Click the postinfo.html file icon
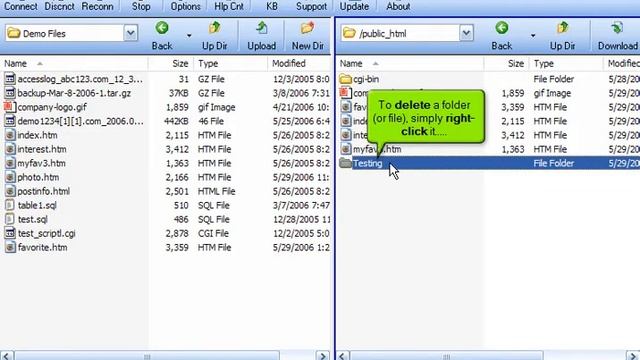640x360 pixels. pyautogui.click(x=10, y=191)
